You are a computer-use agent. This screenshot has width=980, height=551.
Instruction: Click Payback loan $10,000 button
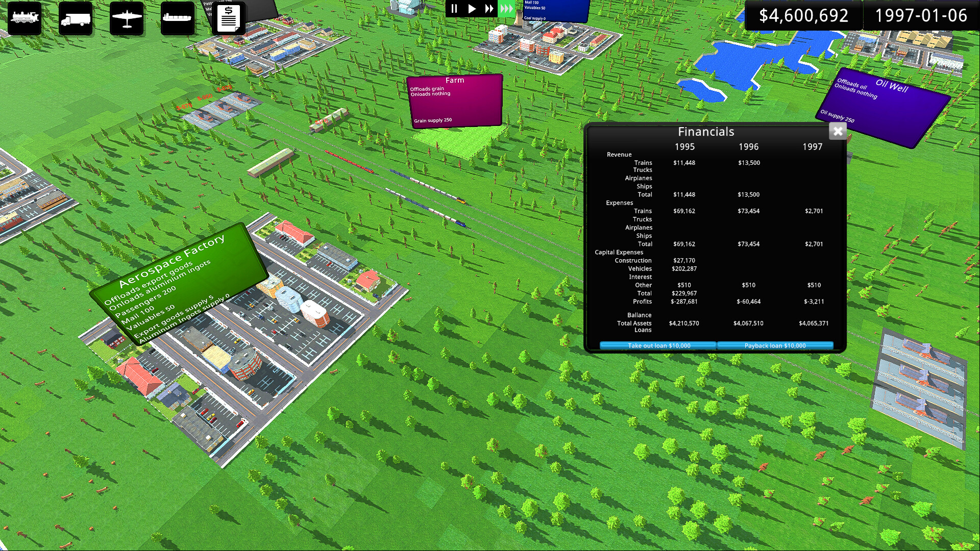775,345
